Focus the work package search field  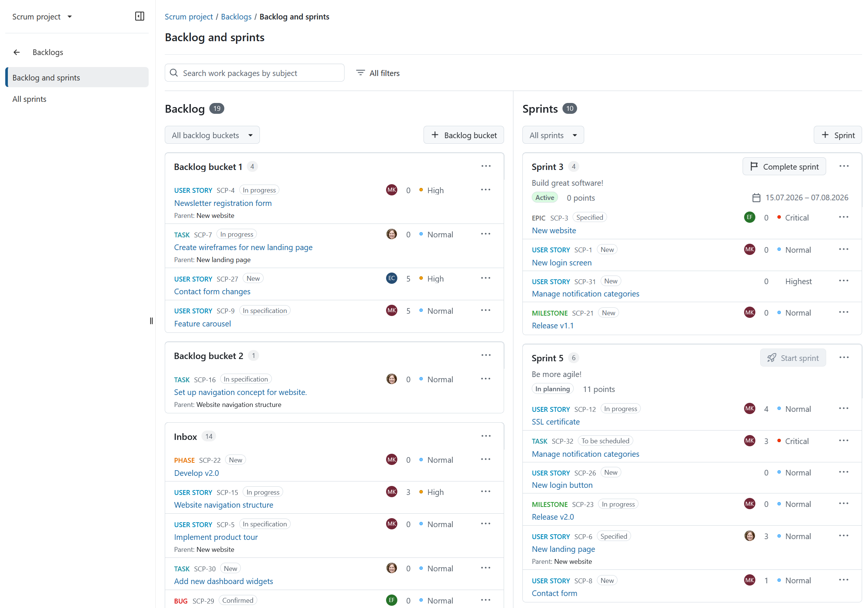point(254,73)
